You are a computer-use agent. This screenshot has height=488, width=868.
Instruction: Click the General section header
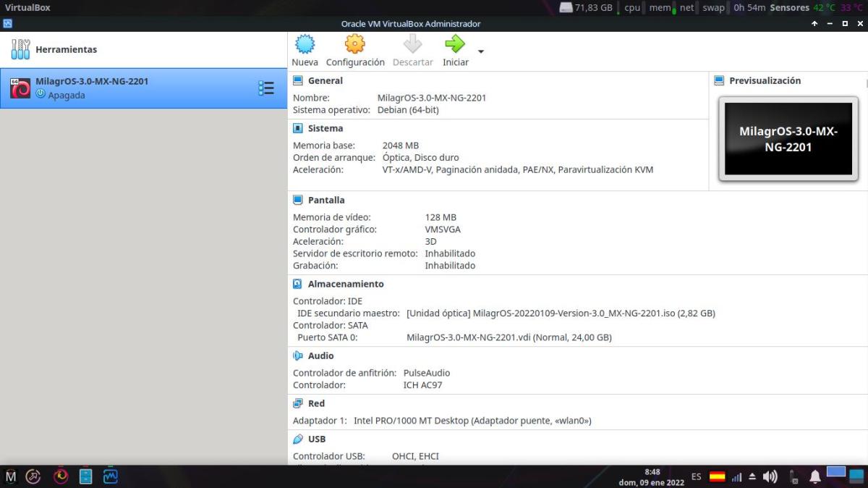[325, 81]
